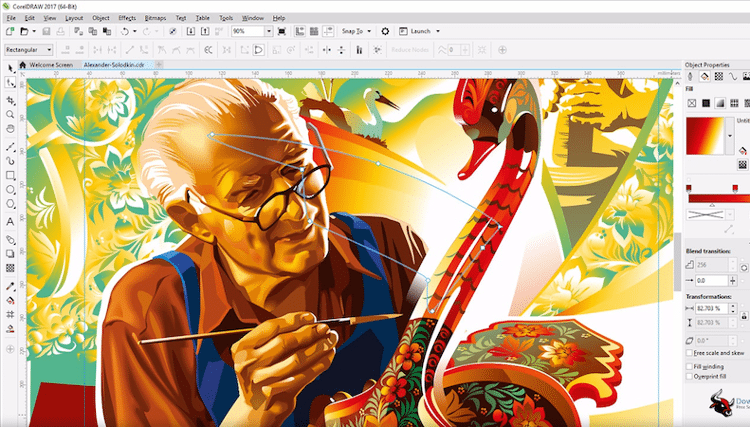Activate the Text tool
The height and width of the screenshot is (427, 750).
tap(11, 222)
